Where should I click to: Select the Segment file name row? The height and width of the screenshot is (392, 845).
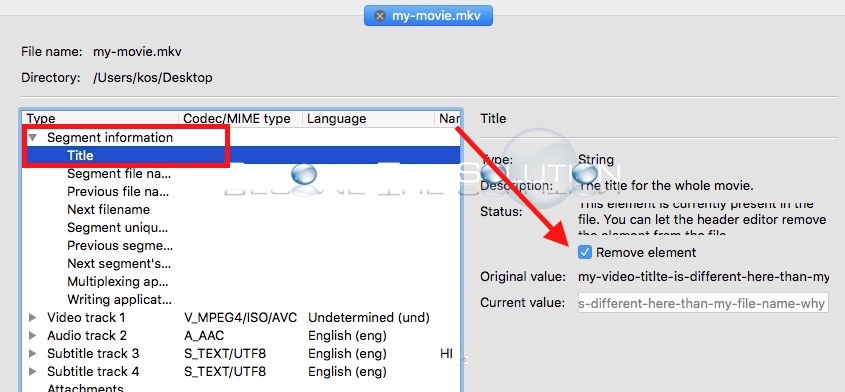click(241, 174)
